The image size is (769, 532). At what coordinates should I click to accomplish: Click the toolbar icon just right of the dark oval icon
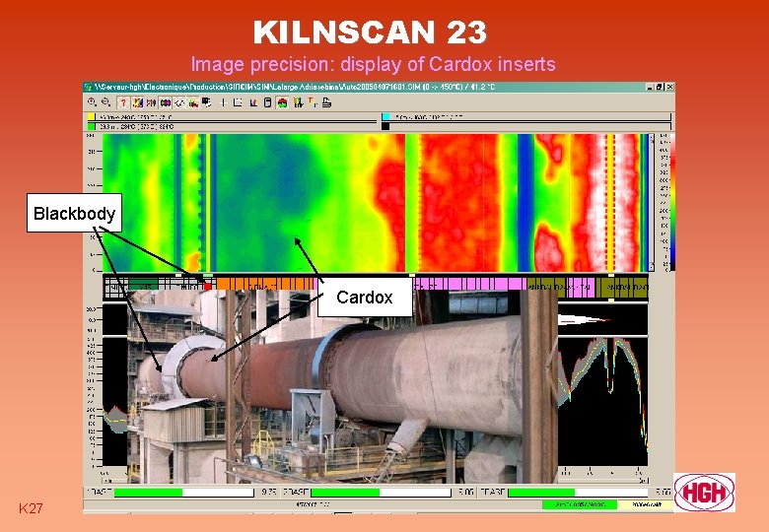pyautogui.click(x=179, y=102)
